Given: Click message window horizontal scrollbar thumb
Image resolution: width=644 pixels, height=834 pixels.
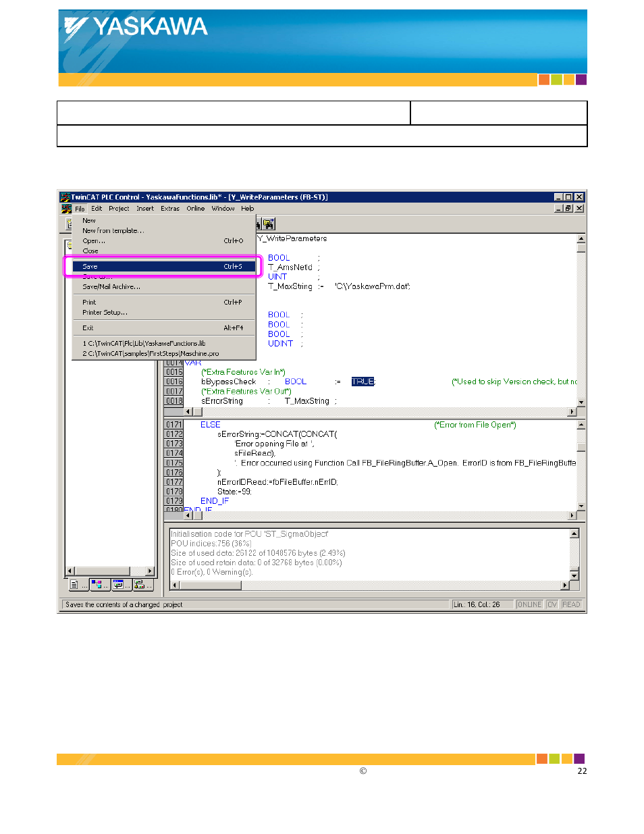Looking at the screenshot, I should pyautogui.click(x=210, y=585).
